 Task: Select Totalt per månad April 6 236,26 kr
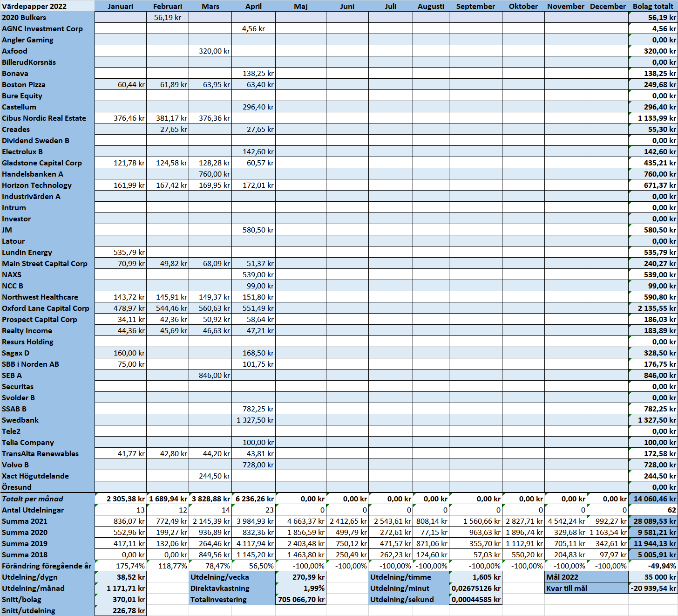pos(253,499)
